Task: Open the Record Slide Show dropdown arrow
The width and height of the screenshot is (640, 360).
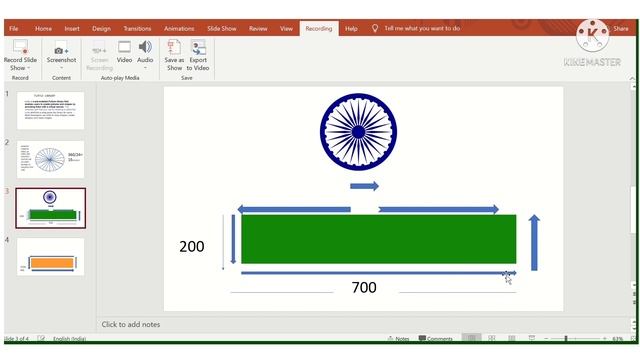Action: (29, 68)
